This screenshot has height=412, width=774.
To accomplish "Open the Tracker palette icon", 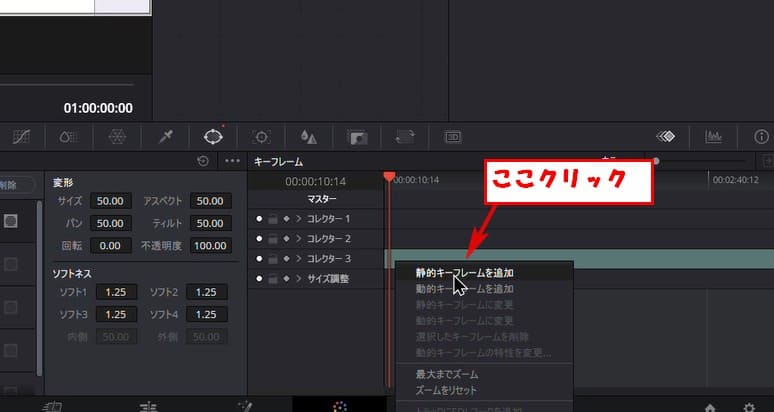I will pyautogui.click(x=262, y=137).
